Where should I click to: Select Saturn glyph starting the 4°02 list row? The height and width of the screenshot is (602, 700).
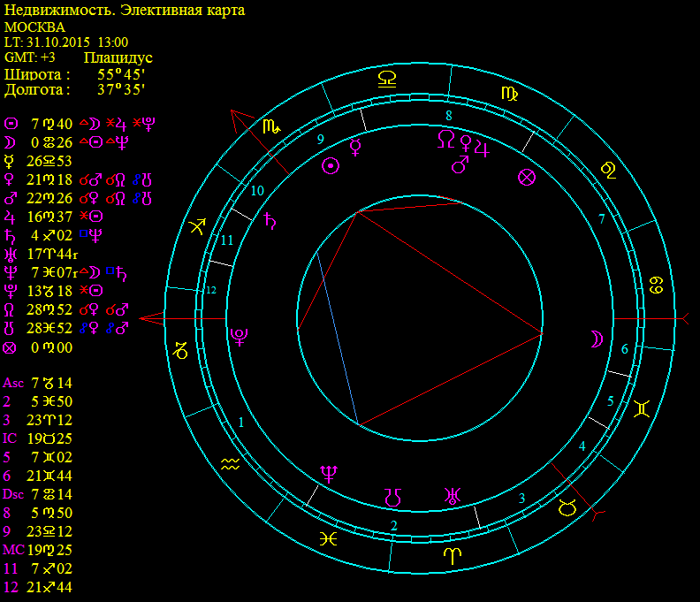pos(10,235)
